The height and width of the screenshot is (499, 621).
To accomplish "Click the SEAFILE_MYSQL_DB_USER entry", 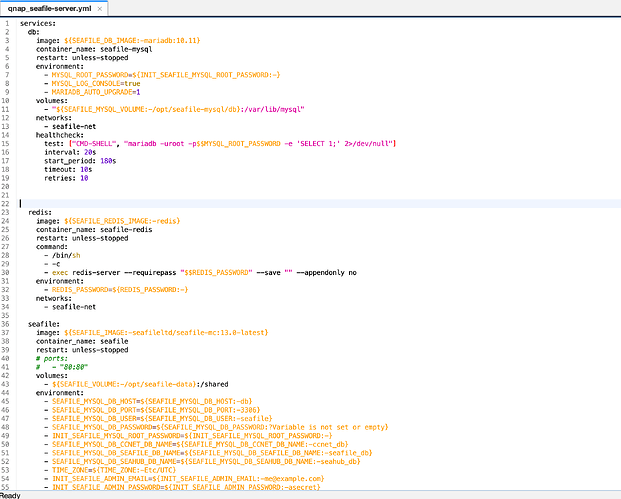I will pos(162,419).
